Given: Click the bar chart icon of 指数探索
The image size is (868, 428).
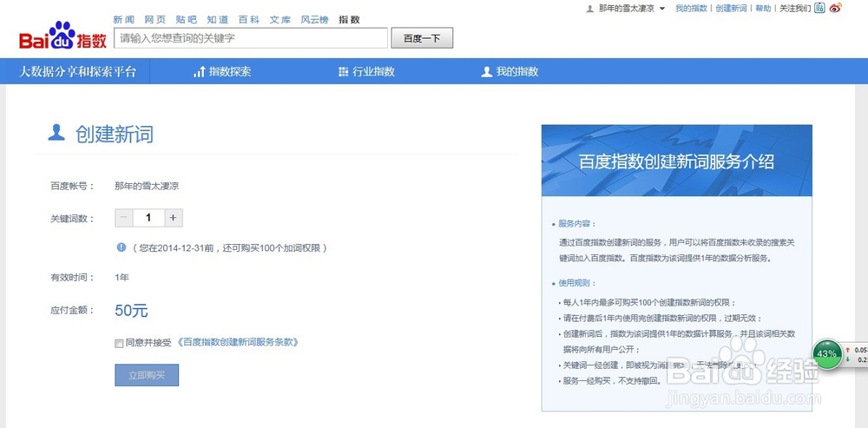Looking at the screenshot, I should coord(200,71).
